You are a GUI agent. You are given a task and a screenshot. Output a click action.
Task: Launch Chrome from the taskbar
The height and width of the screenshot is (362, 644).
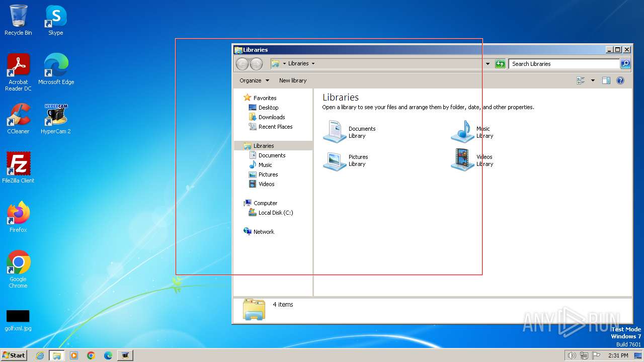point(91,355)
